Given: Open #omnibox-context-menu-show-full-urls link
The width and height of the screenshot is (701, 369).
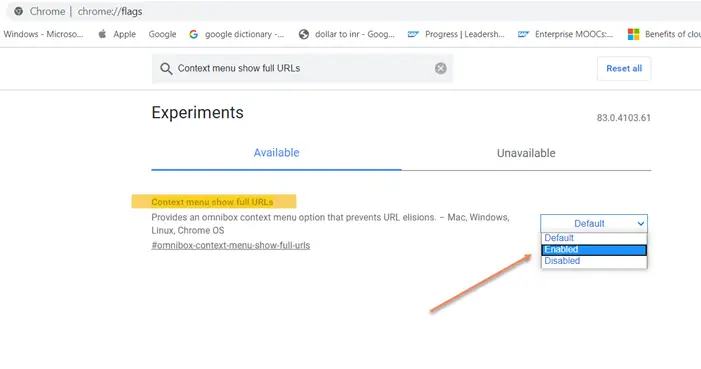Looking at the screenshot, I should (x=231, y=245).
